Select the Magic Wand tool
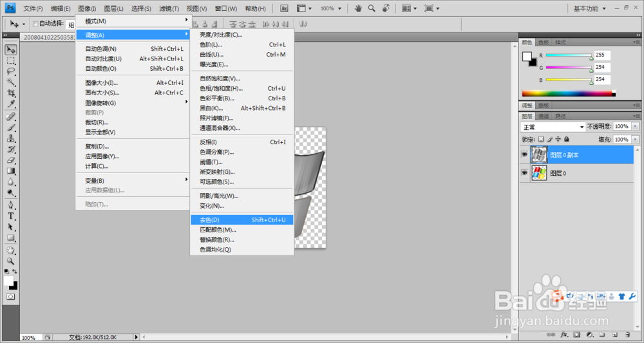The width and height of the screenshot is (644, 343). pos(11,82)
